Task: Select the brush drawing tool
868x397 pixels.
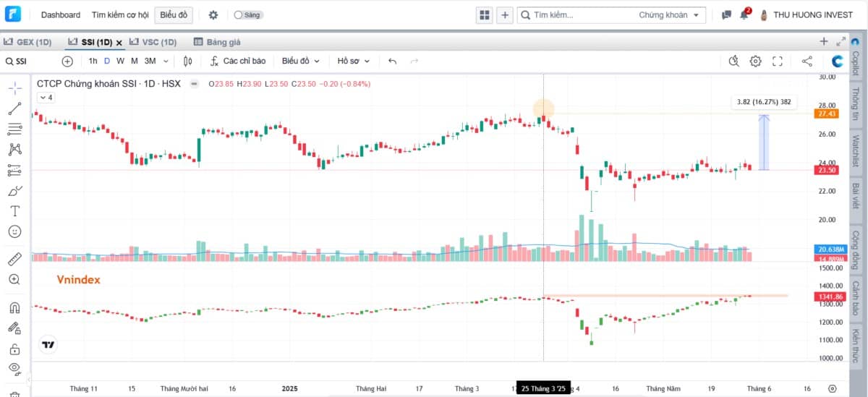Action: pos(14,191)
